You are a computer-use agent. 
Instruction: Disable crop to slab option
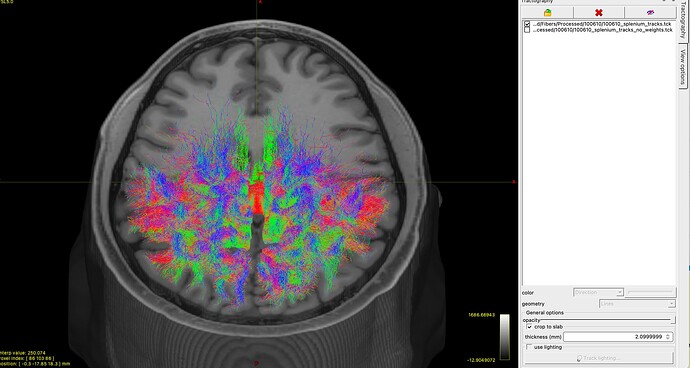[529, 327]
